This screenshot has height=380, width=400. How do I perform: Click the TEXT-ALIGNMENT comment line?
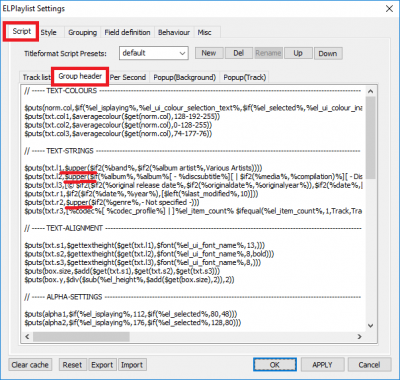(192, 228)
